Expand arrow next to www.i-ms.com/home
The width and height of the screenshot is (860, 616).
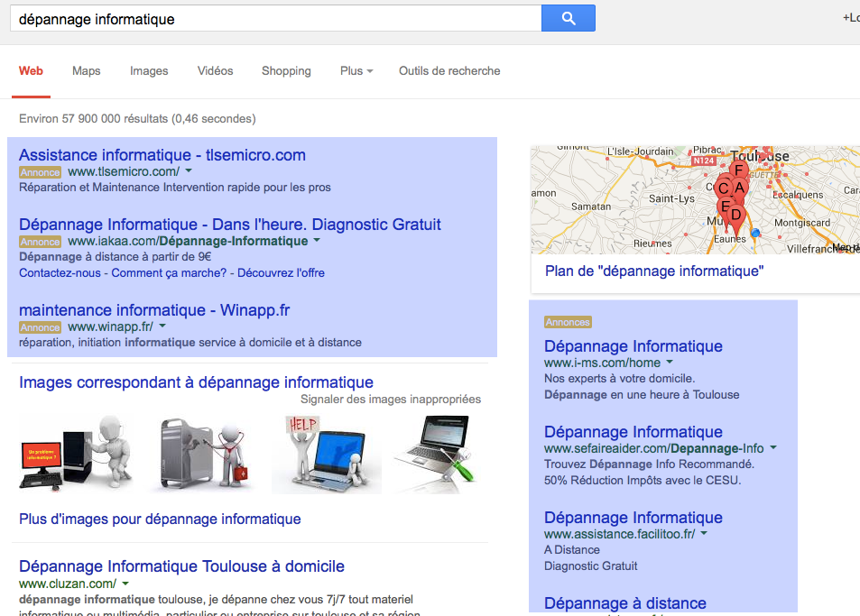(670, 363)
